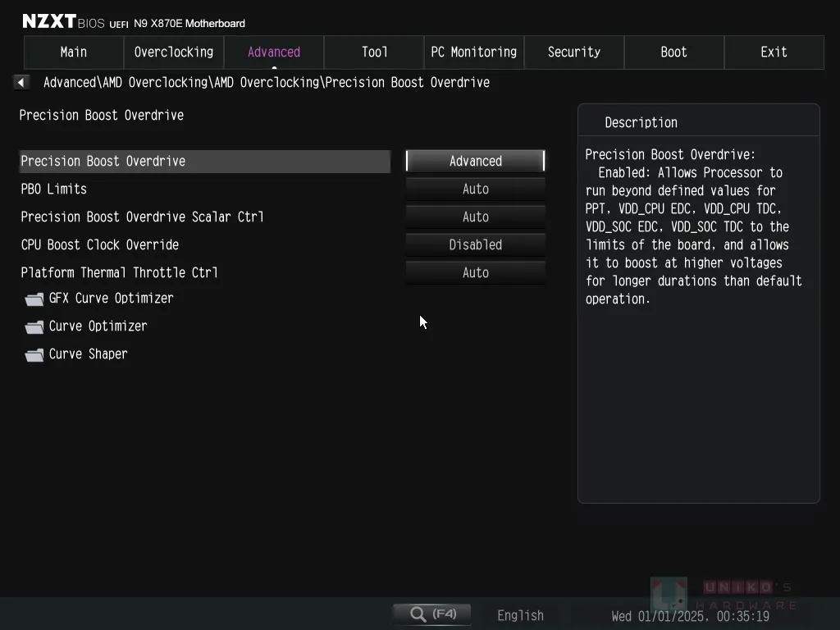
Task: Click the back arrow beside the breadcrumb
Action: point(21,83)
